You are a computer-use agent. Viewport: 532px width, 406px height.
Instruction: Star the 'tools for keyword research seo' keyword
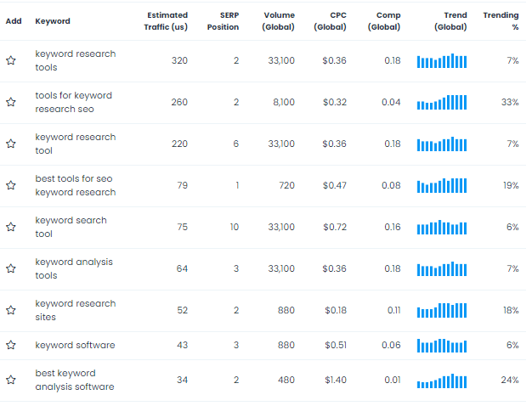(11, 102)
